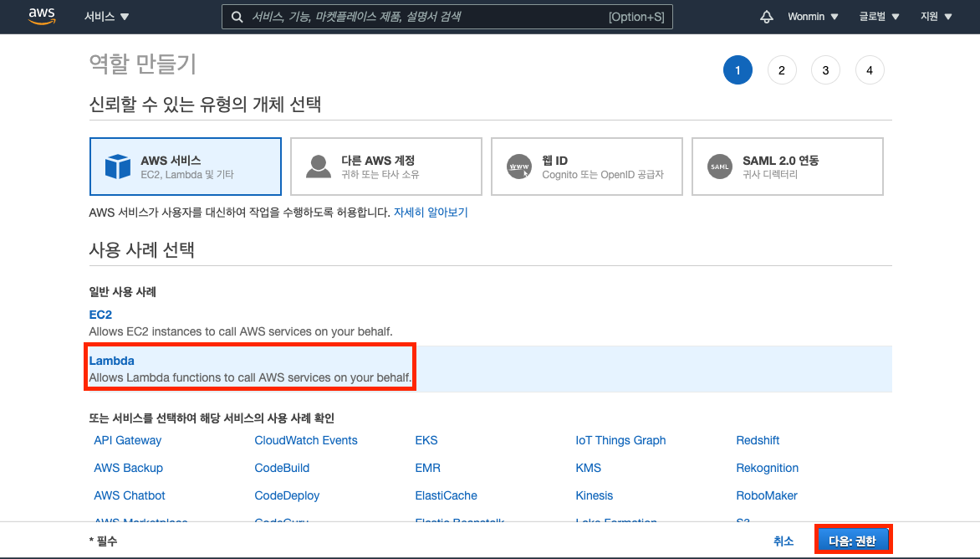Click the EC2 description text
The height and width of the screenshot is (559, 980).
click(x=241, y=331)
